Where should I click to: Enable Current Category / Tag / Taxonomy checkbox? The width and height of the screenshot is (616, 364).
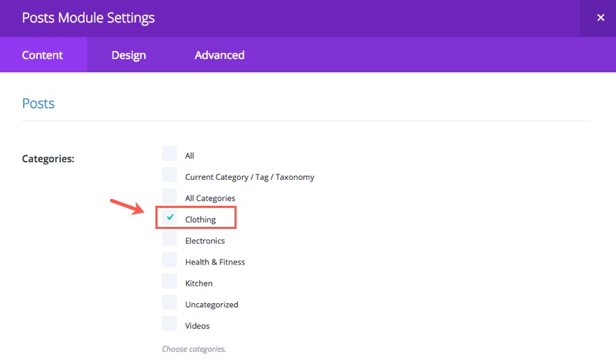tap(169, 175)
